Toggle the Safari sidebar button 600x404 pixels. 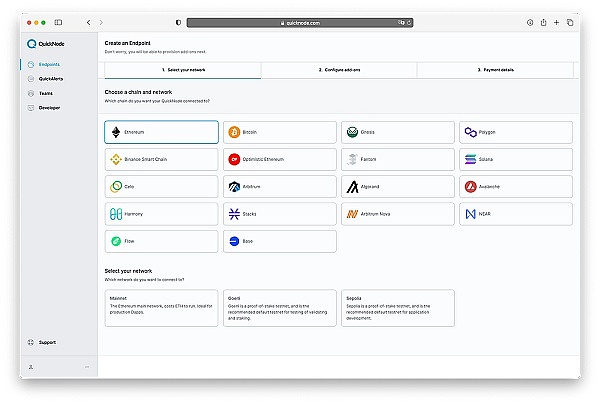tap(58, 23)
